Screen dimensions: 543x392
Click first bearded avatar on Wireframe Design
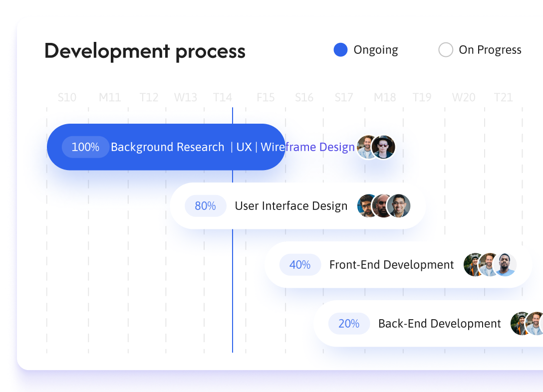(366, 147)
